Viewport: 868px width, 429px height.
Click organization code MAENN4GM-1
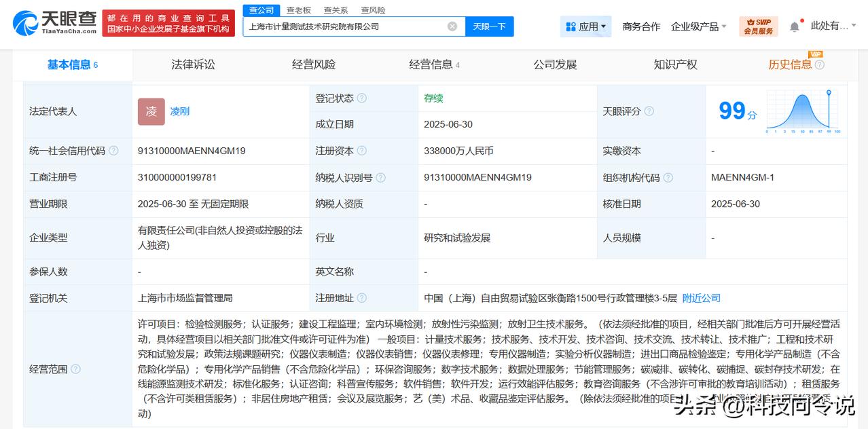[x=742, y=177]
